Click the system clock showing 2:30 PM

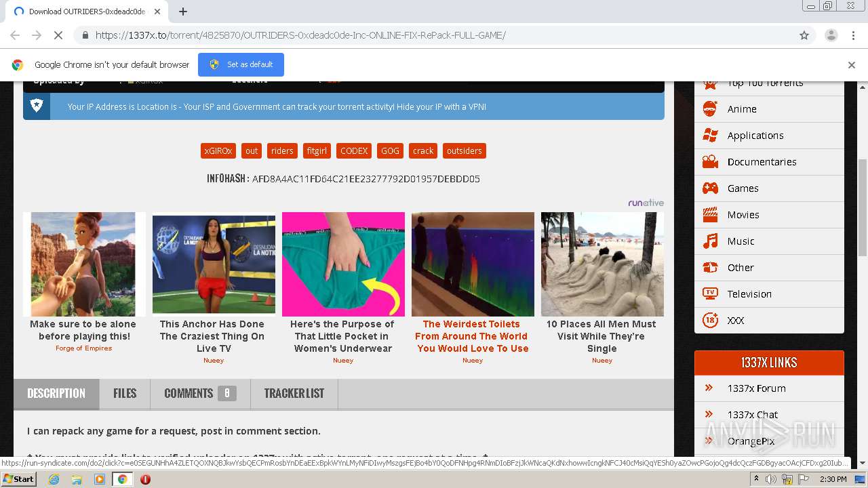click(833, 479)
